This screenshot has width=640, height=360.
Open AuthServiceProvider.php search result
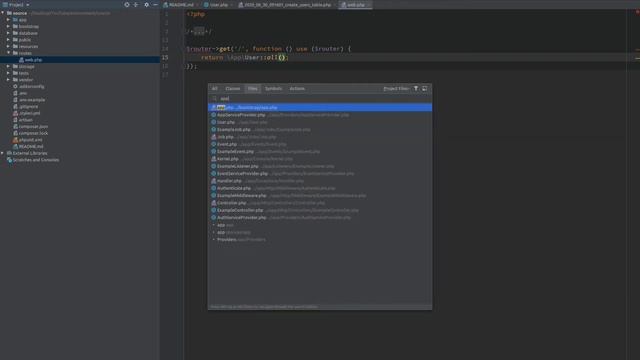[320, 218]
